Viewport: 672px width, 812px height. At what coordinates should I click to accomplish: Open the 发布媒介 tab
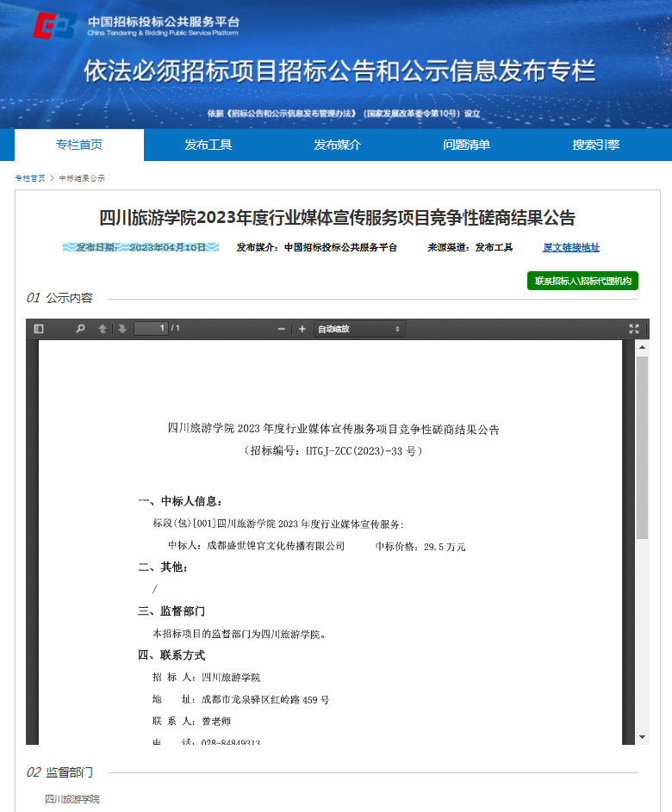pyautogui.click(x=338, y=145)
